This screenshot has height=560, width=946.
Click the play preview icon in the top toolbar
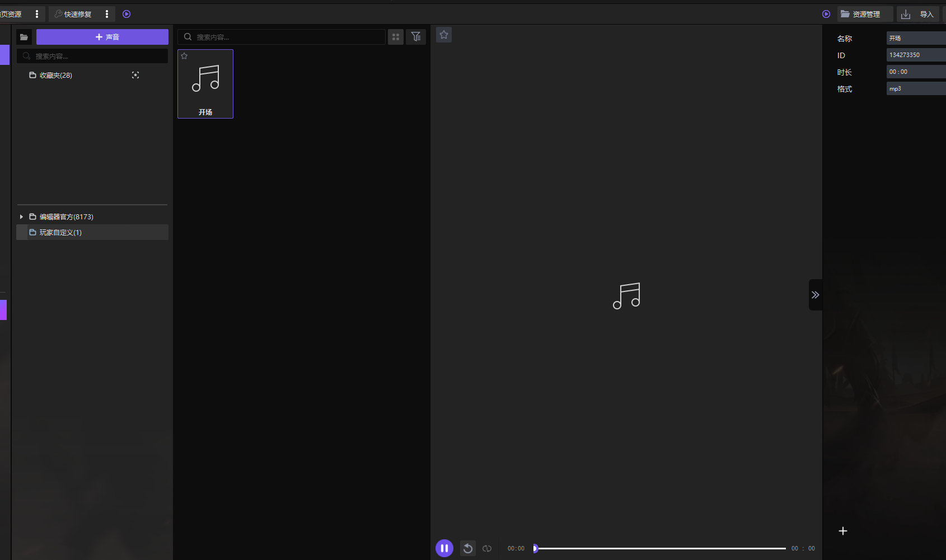coord(127,14)
